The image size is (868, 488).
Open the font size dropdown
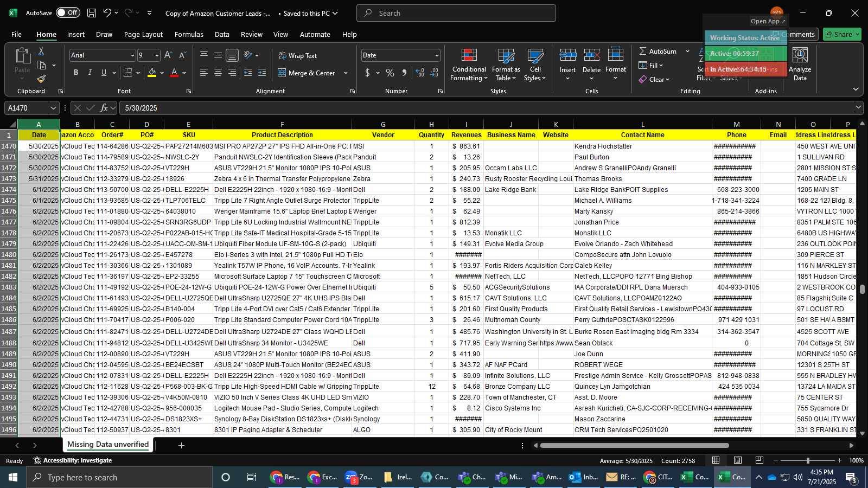pos(157,55)
